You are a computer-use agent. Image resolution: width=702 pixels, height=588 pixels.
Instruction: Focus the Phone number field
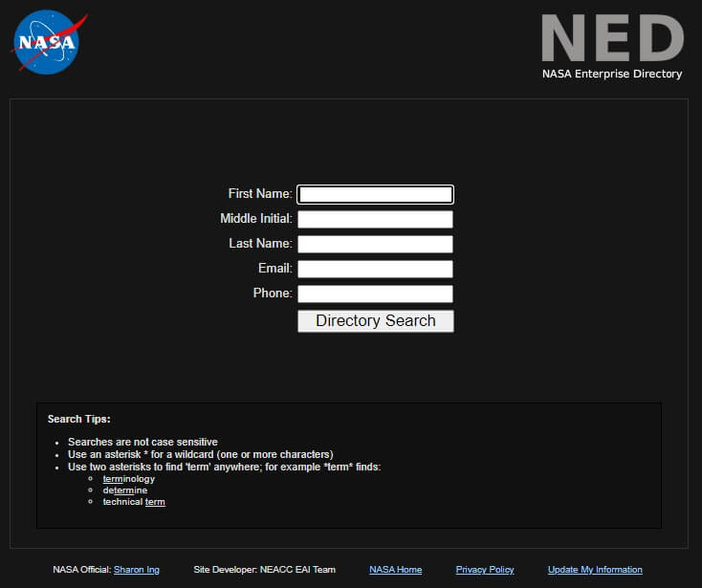(375, 294)
